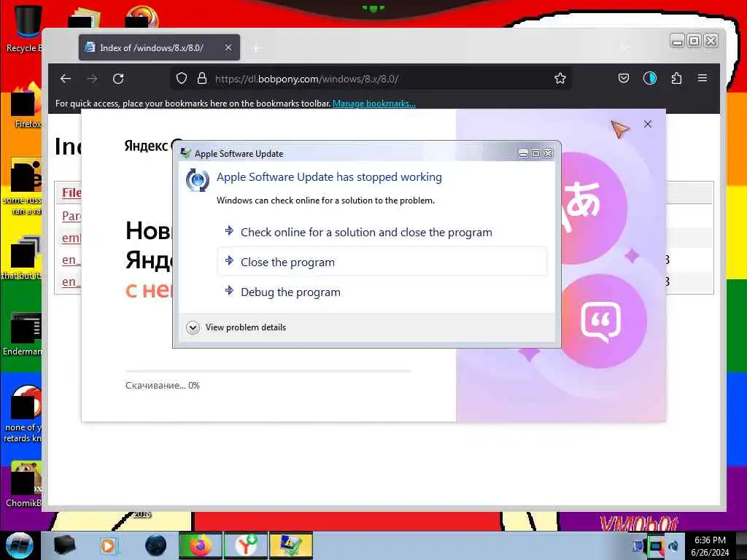
Task: Select the Index of /windows/8.x/8.0/ tab
Action: 159,47
